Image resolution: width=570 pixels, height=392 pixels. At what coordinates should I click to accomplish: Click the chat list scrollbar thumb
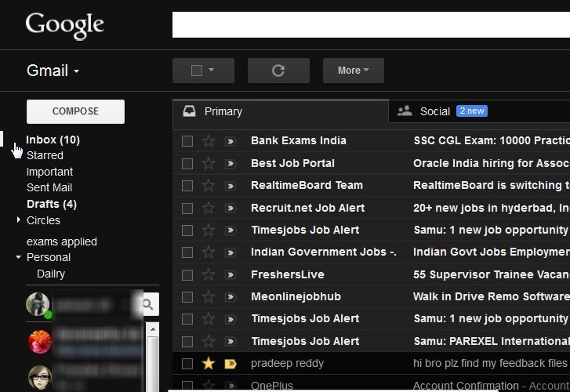tap(153, 364)
